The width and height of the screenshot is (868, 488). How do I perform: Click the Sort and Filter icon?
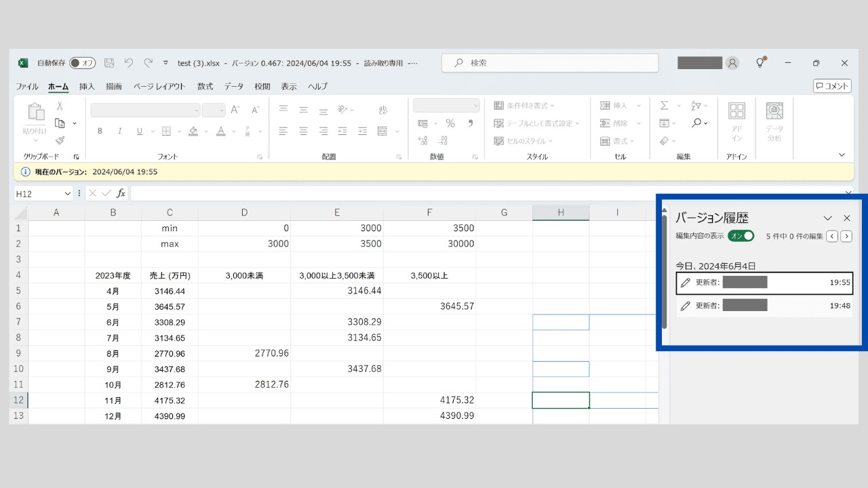coord(696,106)
